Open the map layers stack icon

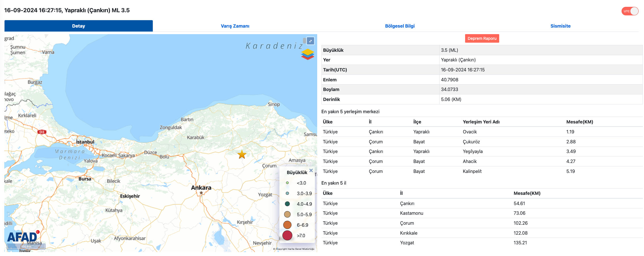point(308,54)
